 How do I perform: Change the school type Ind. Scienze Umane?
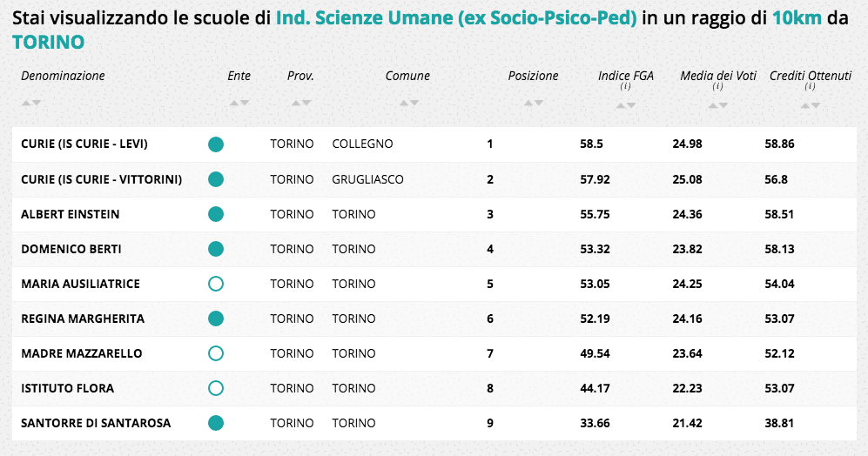(x=456, y=18)
